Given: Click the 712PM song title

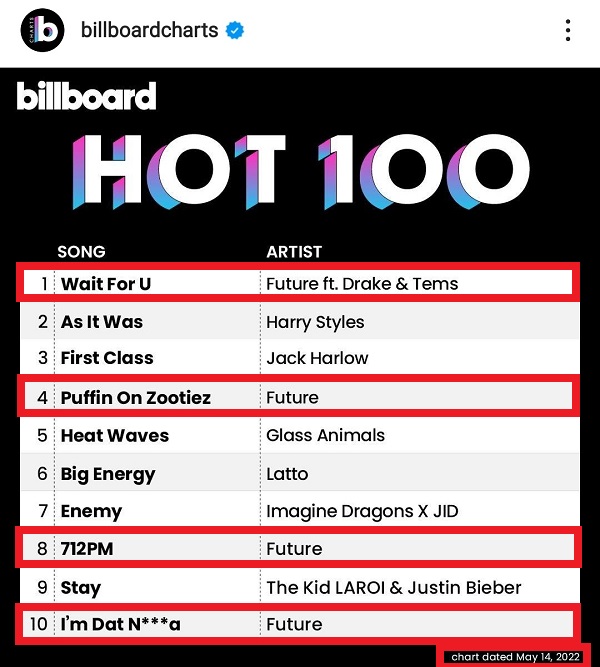Looking at the screenshot, I should [x=87, y=549].
